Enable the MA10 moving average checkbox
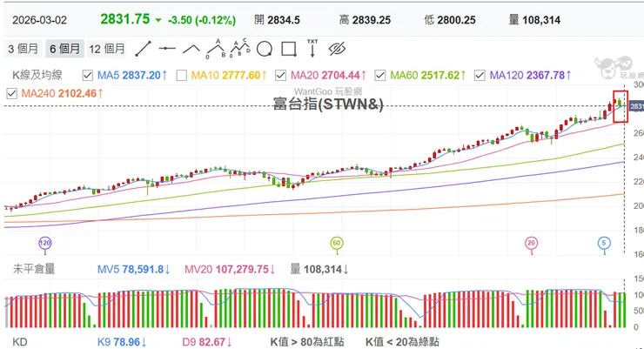The width and height of the screenshot is (644, 349). [x=182, y=75]
